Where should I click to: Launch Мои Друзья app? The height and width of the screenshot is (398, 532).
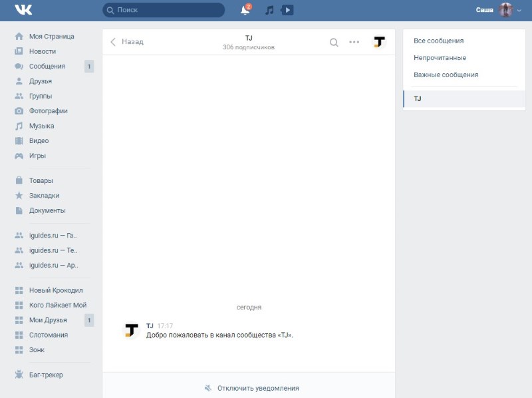(48, 320)
